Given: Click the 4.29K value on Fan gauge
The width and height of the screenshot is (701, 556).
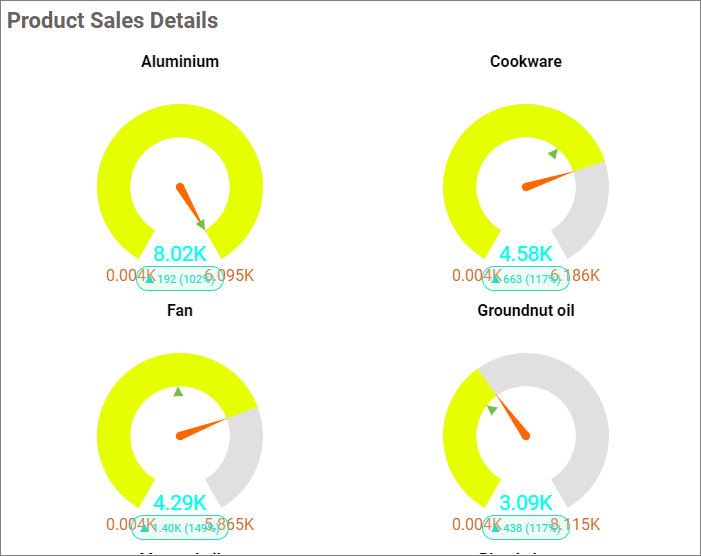Looking at the screenshot, I should click(180, 503).
